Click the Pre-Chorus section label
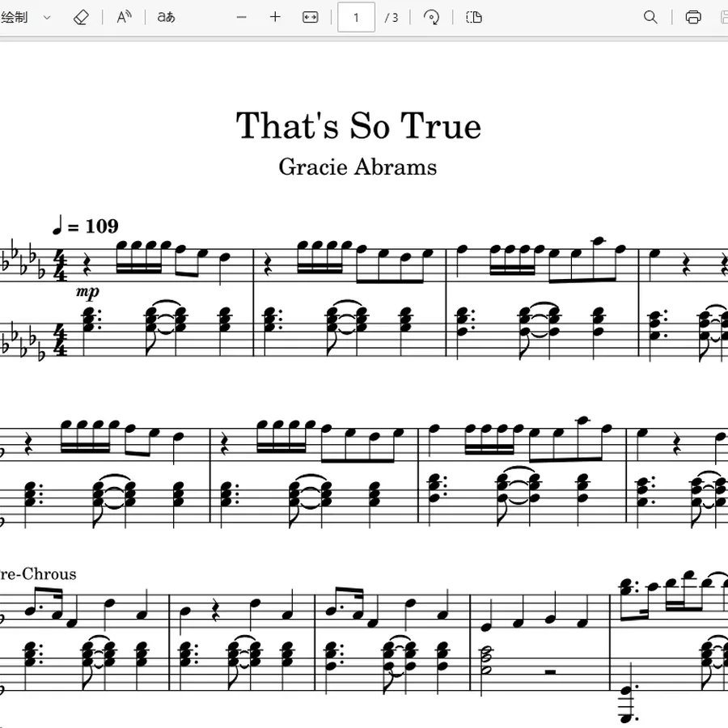The width and height of the screenshot is (728, 728). (38, 574)
